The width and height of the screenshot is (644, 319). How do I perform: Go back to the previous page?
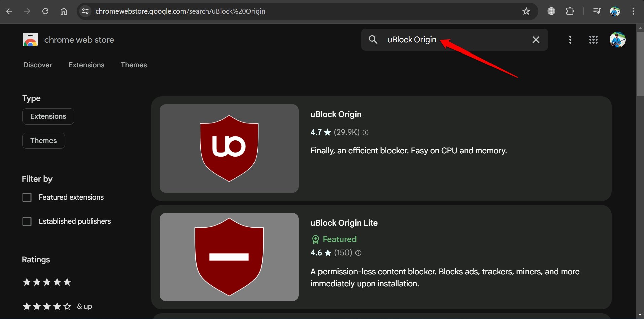tap(9, 11)
